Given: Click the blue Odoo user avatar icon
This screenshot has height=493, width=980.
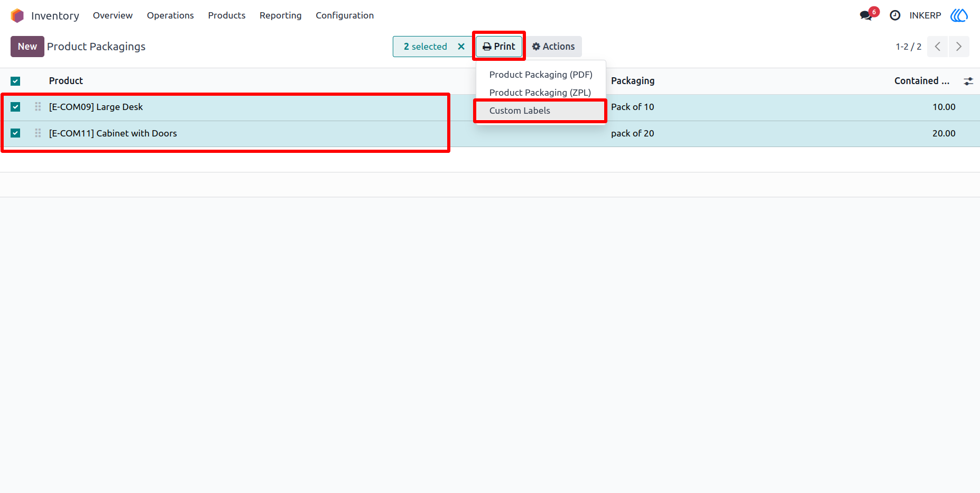Looking at the screenshot, I should click(x=959, y=15).
